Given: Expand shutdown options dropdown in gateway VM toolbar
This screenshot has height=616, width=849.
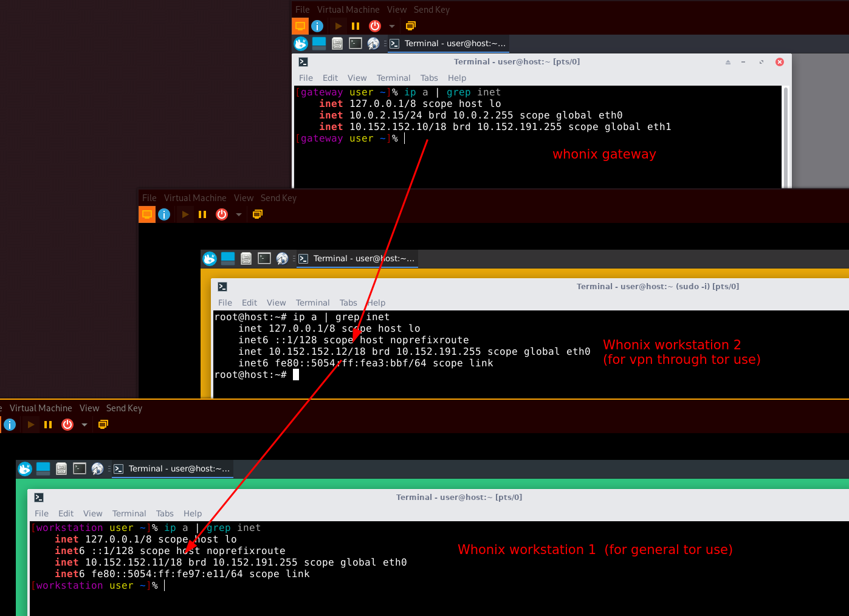Looking at the screenshot, I should (x=392, y=26).
